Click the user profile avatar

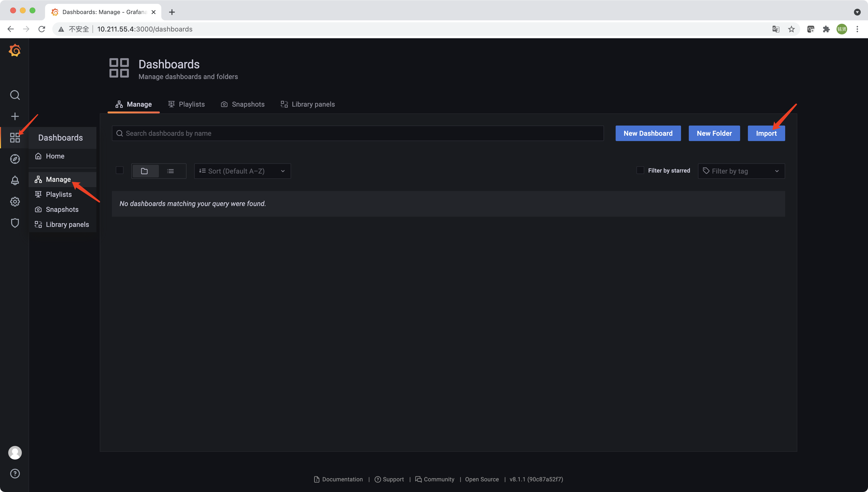pos(15,452)
